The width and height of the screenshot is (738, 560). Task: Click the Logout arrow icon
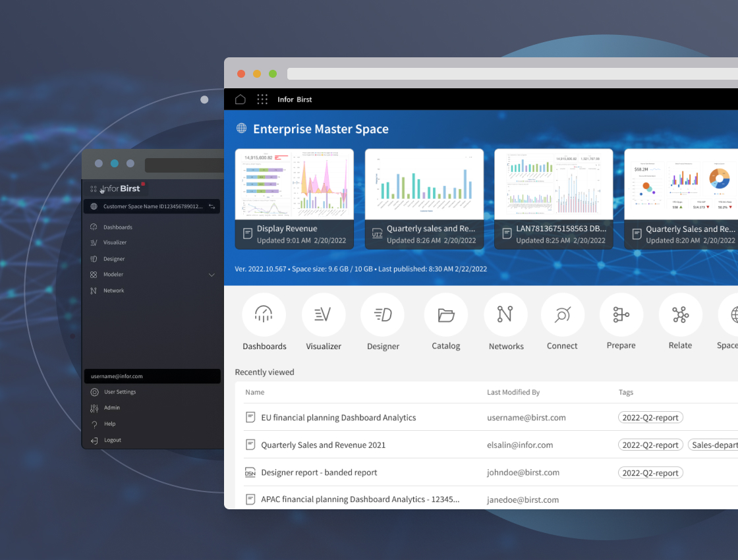point(95,441)
